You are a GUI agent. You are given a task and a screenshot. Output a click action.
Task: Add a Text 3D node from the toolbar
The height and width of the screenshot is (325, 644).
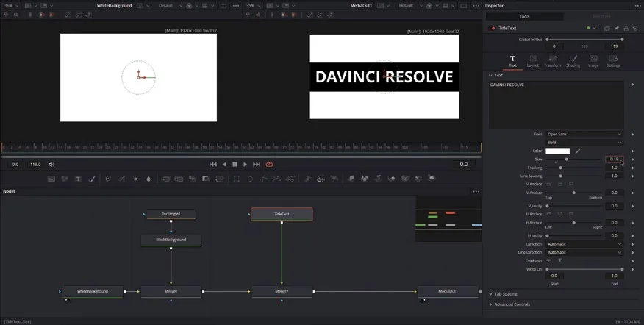(379, 179)
